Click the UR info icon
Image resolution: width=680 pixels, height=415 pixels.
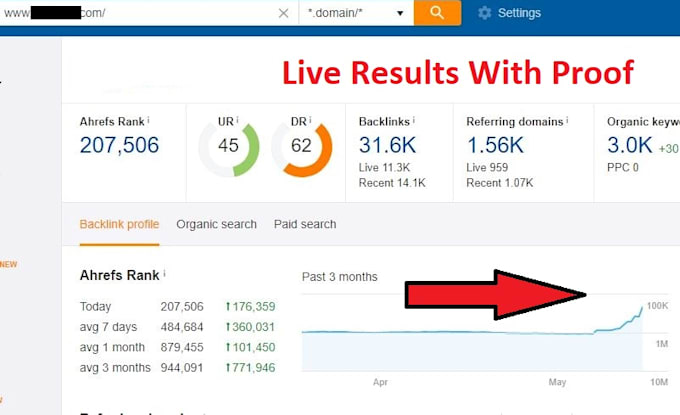pyautogui.click(x=237, y=119)
